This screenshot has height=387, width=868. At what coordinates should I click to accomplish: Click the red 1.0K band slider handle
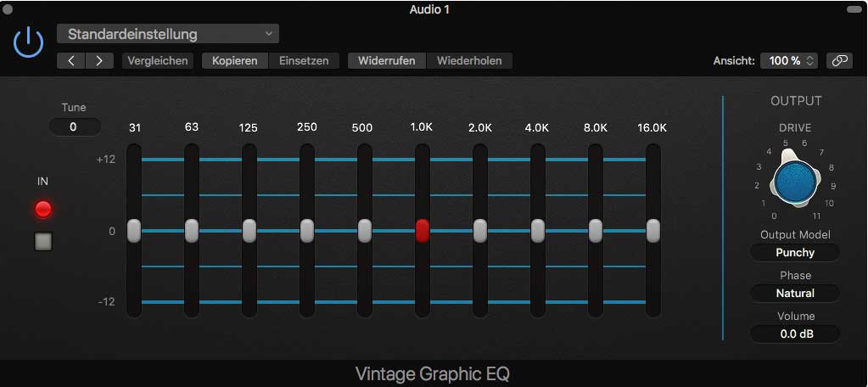tap(422, 230)
